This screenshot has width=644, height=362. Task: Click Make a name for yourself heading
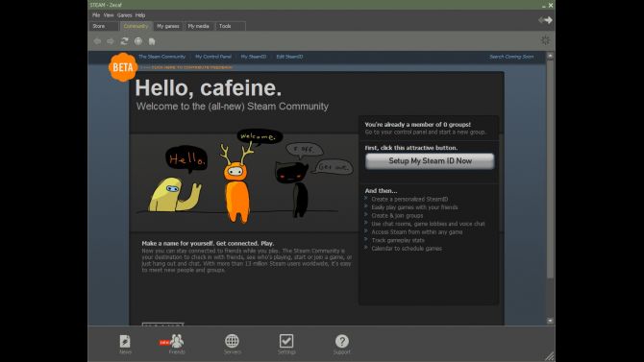click(208, 243)
